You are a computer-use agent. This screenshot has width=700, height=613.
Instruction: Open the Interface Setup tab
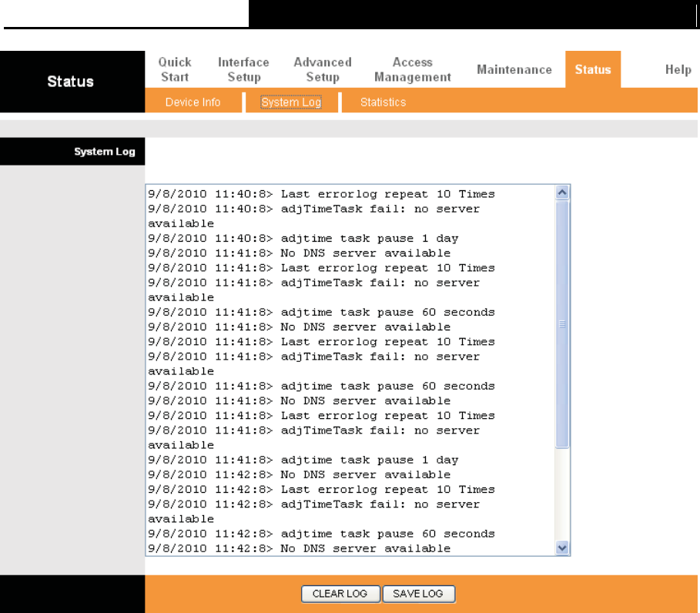tap(244, 69)
